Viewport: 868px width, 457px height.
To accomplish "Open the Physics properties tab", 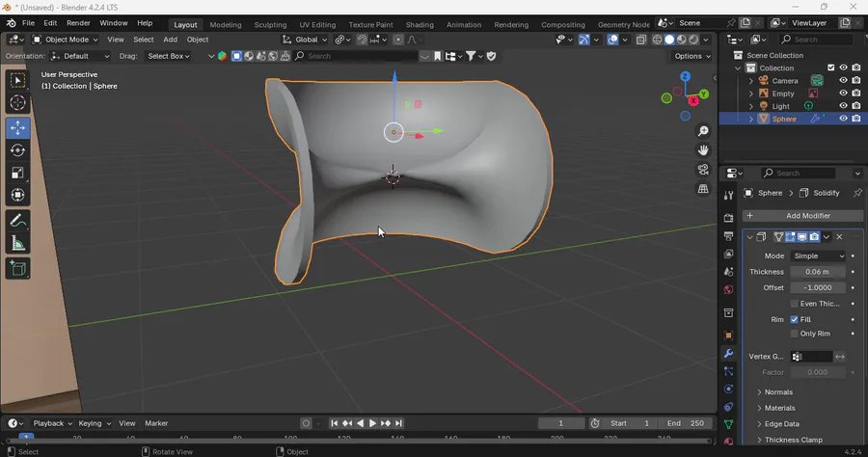I will (728, 389).
